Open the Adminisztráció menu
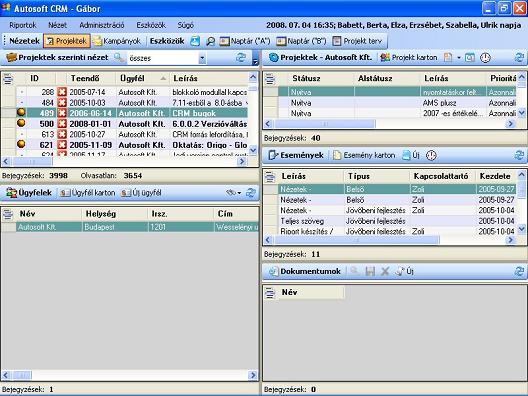Image resolution: width=528 pixels, height=396 pixels. click(x=102, y=25)
